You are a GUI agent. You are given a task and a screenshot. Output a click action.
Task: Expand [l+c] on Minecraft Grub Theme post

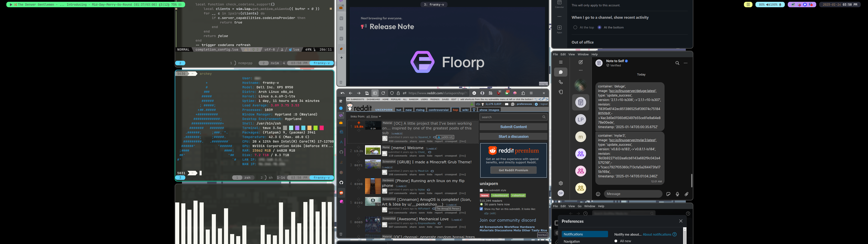pyautogui.click(x=462, y=175)
